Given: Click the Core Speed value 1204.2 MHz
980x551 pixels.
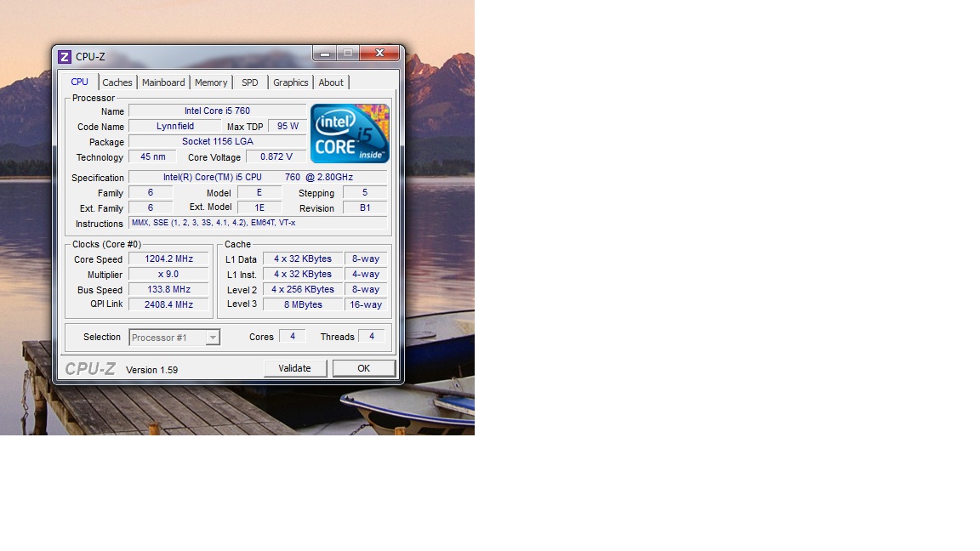Looking at the screenshot, I should [x=168, y=258].
